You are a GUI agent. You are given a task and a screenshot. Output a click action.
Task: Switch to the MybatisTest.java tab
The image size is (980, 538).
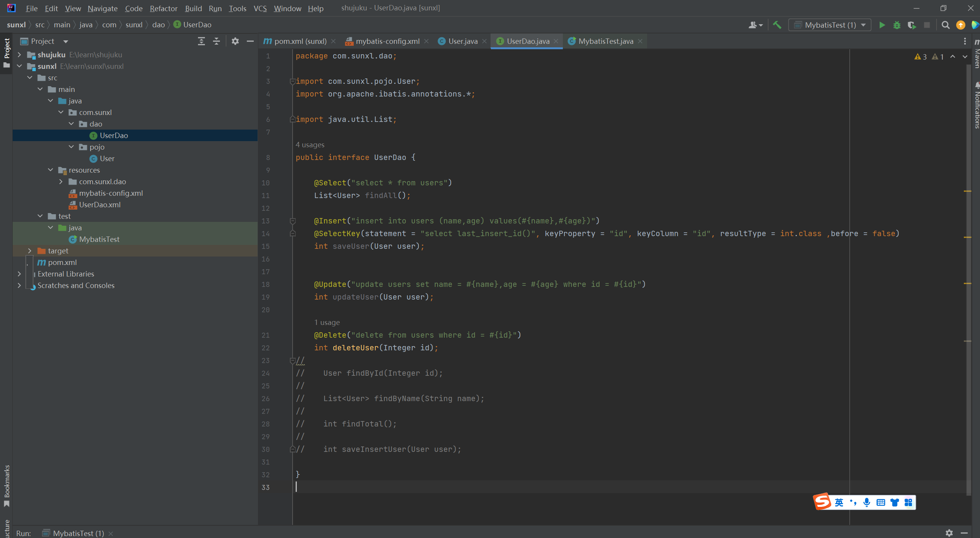(605, 41)
